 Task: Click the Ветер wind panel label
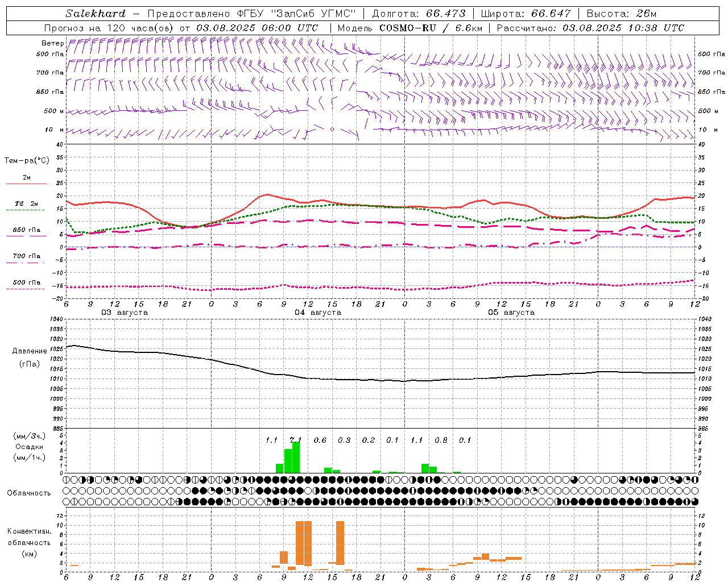pyautogui.click(x=52, y=43)
